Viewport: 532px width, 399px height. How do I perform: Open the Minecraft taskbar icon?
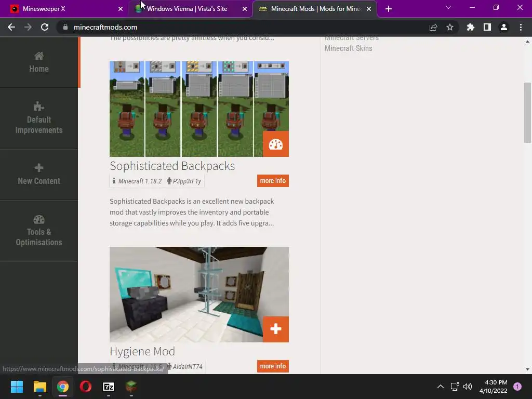tap(131, 387)
